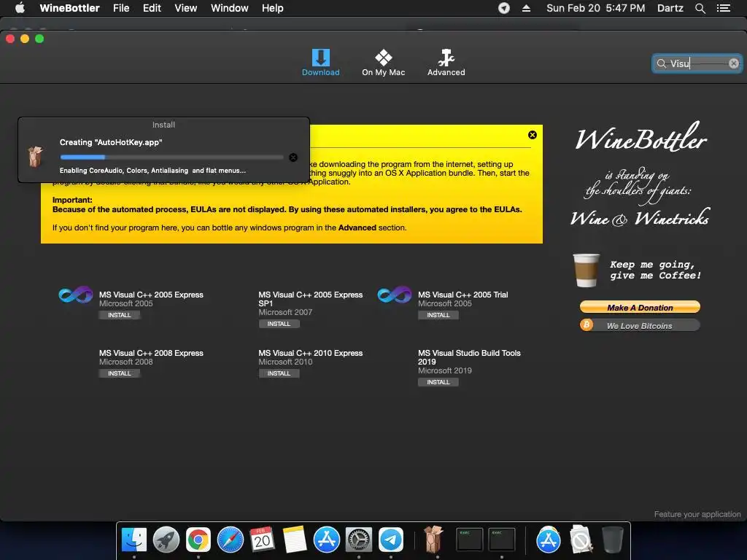Open the second terminal window in Dock
This screenshot has width=747, height=560.
pyautogui.click(x=502, y=540)
